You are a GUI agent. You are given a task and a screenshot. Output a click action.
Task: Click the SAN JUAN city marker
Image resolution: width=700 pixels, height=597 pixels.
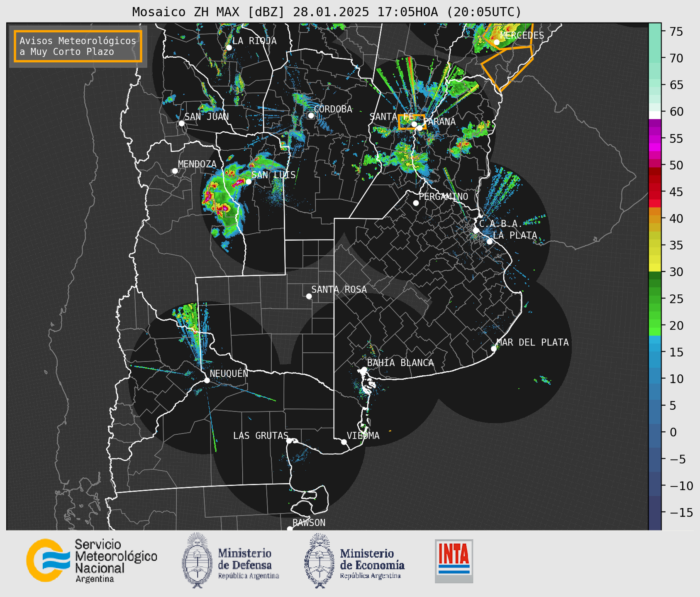coord(181,123)
